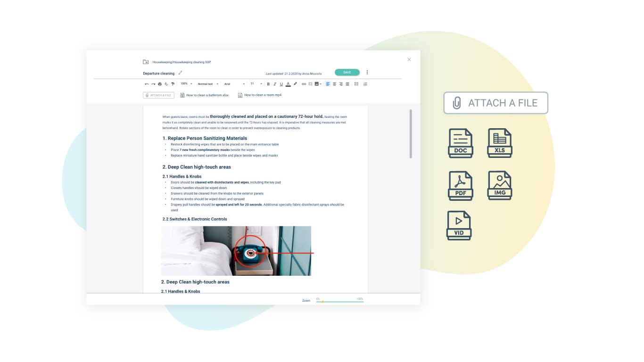Click the SAVE button
644x362 pixels.
(x=347, y=73)
